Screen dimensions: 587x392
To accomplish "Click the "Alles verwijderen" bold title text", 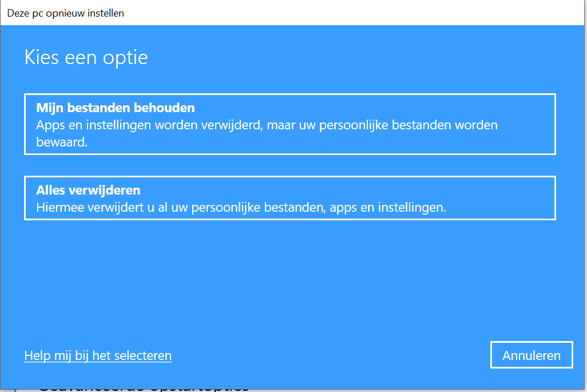I will point(88,190).
